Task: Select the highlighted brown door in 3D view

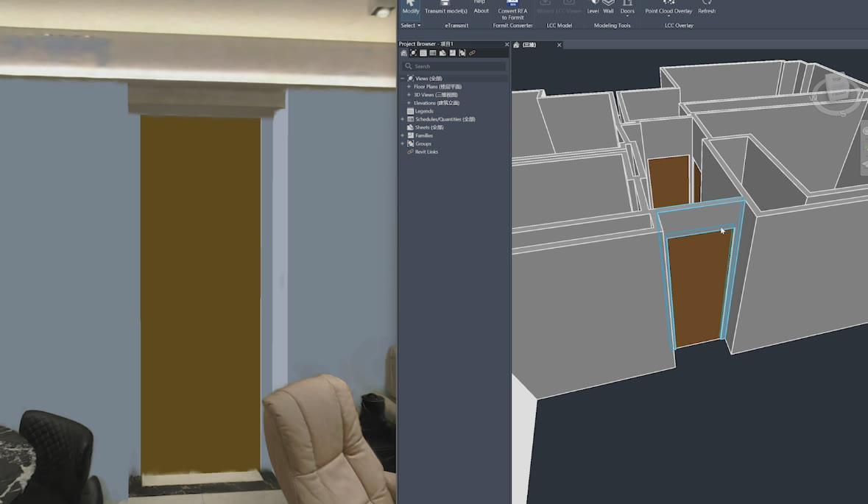Action: (x=700, y=288)
